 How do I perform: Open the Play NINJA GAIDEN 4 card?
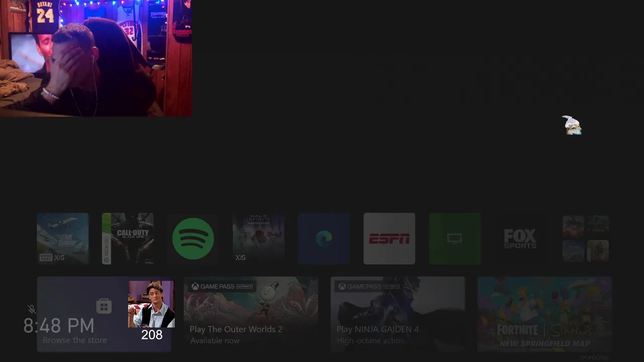click(398, 314)
